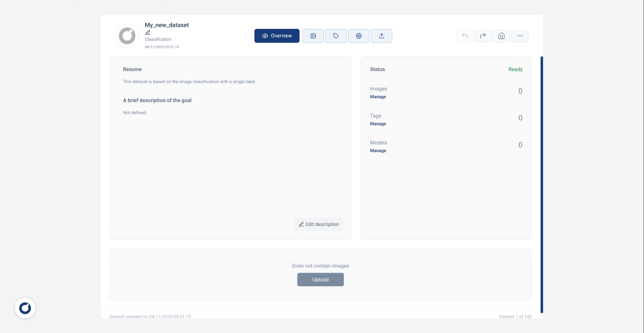Open the three-dots more options menu
This screenshot has height=333, width=644.
[520, 36]
